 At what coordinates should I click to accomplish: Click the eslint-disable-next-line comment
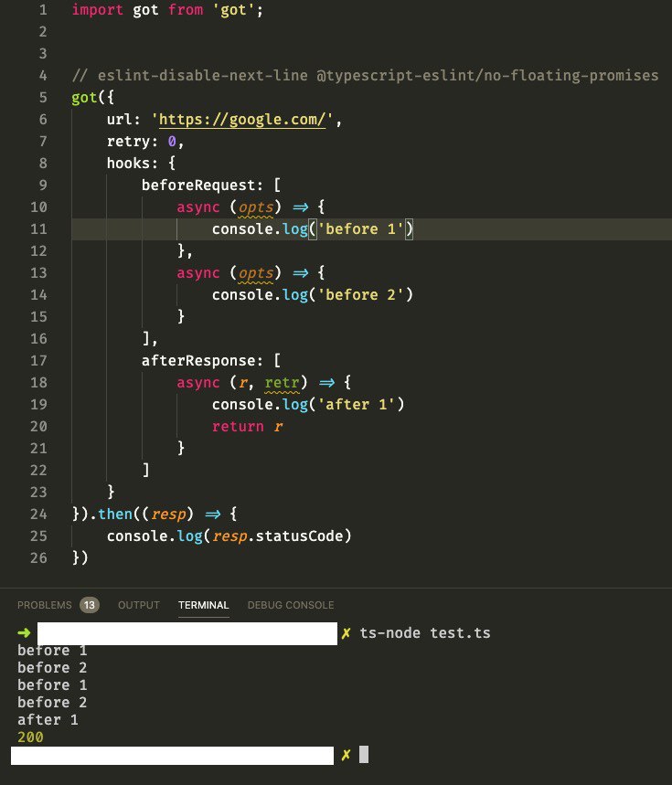(x=365, y=76)
